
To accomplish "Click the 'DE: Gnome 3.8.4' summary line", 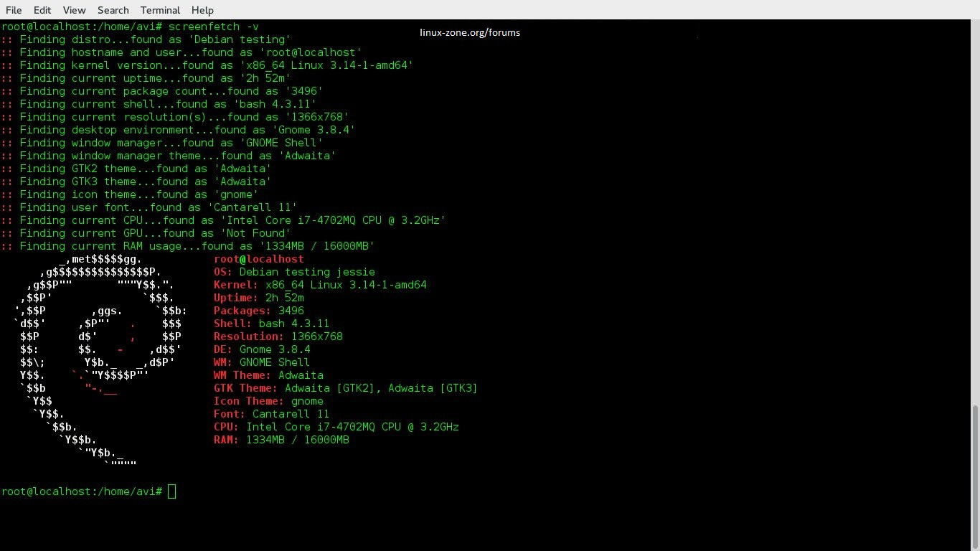I will pyautogui.click(x=262, y=349).
